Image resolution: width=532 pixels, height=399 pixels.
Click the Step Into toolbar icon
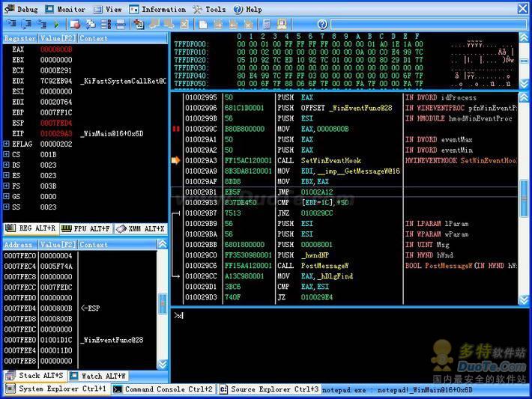pos(11,24)
